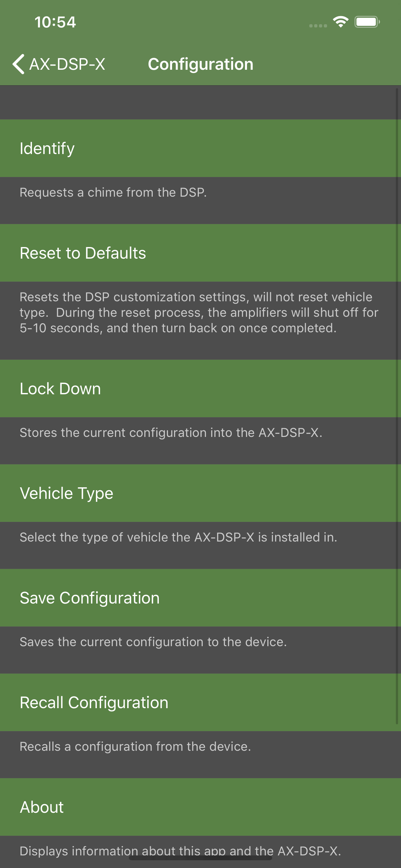Viewport: 401px width, 868px height.
Task: Tap 'Stores the current configuration' description
Action: pyautogui.click(x=171, y=433)
